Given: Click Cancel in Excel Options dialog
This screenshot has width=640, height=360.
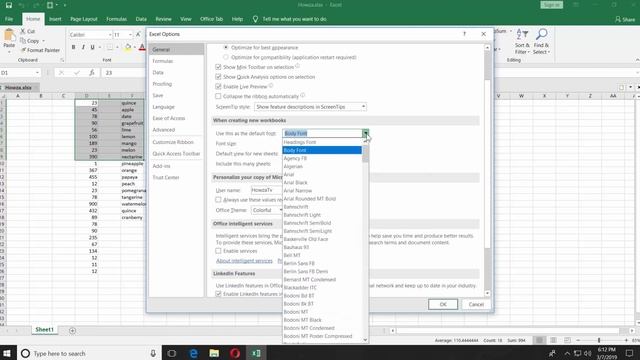Looking at the screenshot, I should tap(476, 304).
